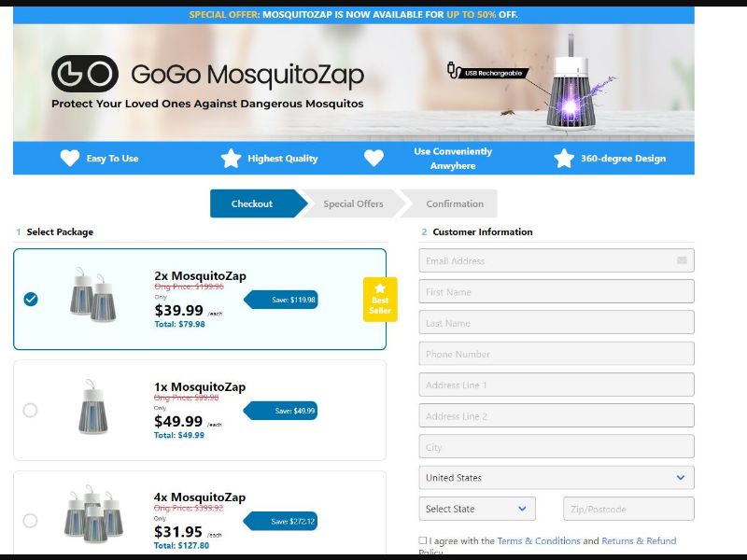This screenshot has width=747, height=560.
Task: Select the 1x MosquitoZap package
Action: (x=31, y=410)
